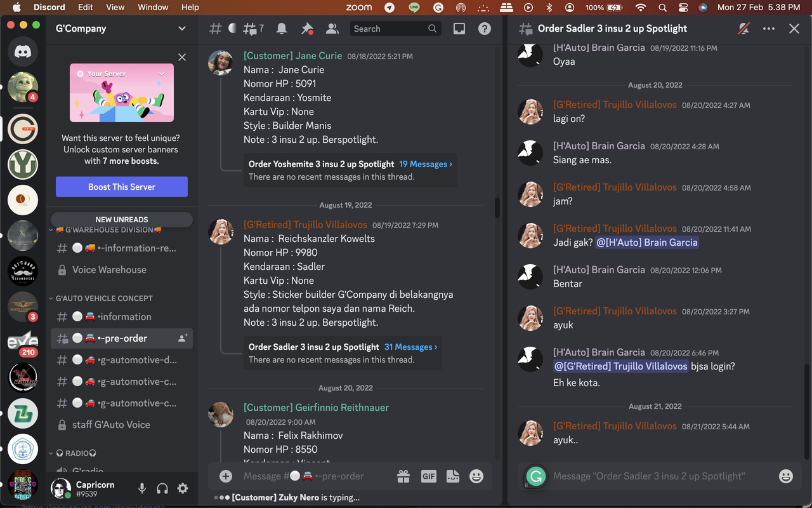Screen dimensions: 812x508
Task: Open the information-re... channel
Action: (x=122, y=248)
